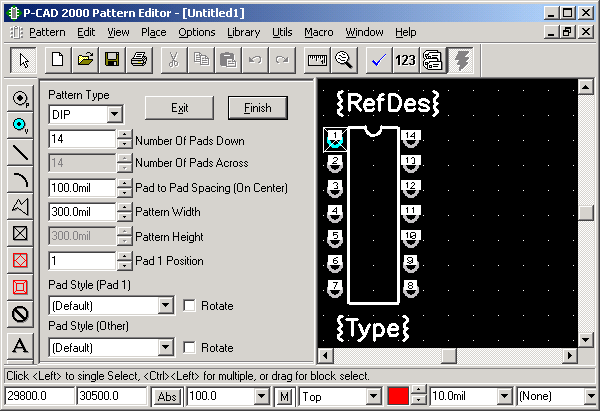Click the scroll down arrow
Viewport: 600px width, 411px height.
coord(585,339)
